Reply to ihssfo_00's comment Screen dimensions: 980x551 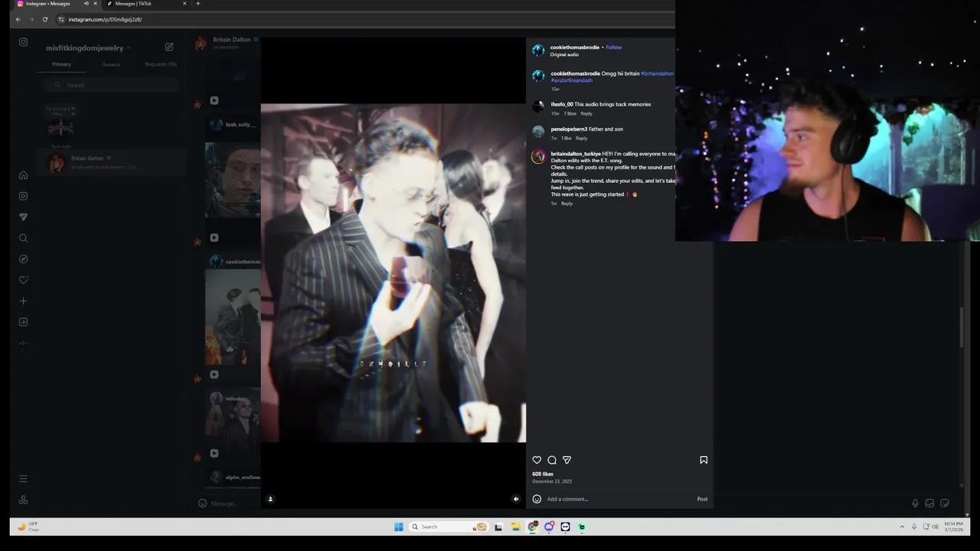pyautogui.click(x=586, y=113)
